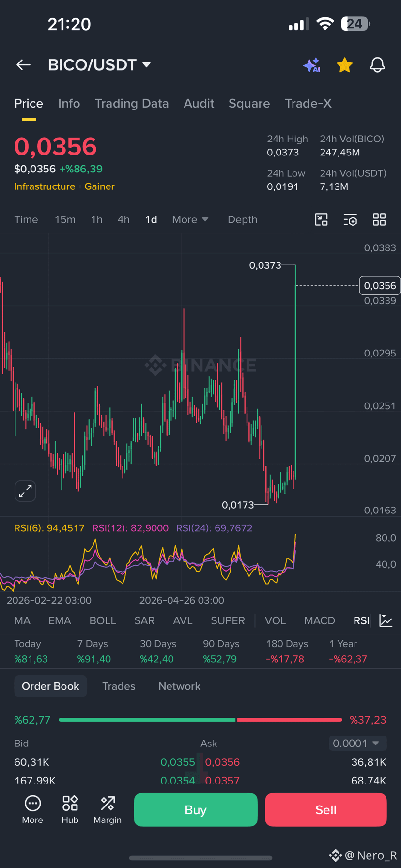Open the 0.0001 price precision dropdown
401x868 pixels.
tap(357, 743)
